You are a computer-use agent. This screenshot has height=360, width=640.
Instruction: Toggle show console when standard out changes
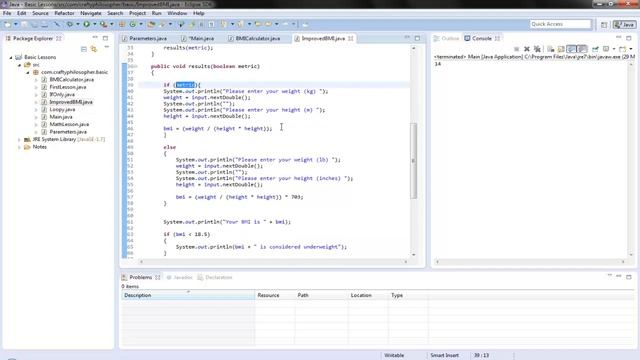[571, 49]
